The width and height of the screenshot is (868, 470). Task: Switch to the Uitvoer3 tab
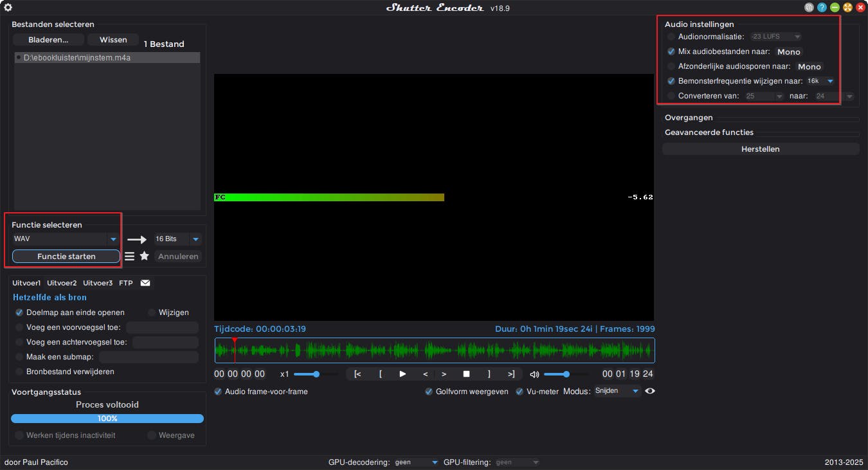98,283
